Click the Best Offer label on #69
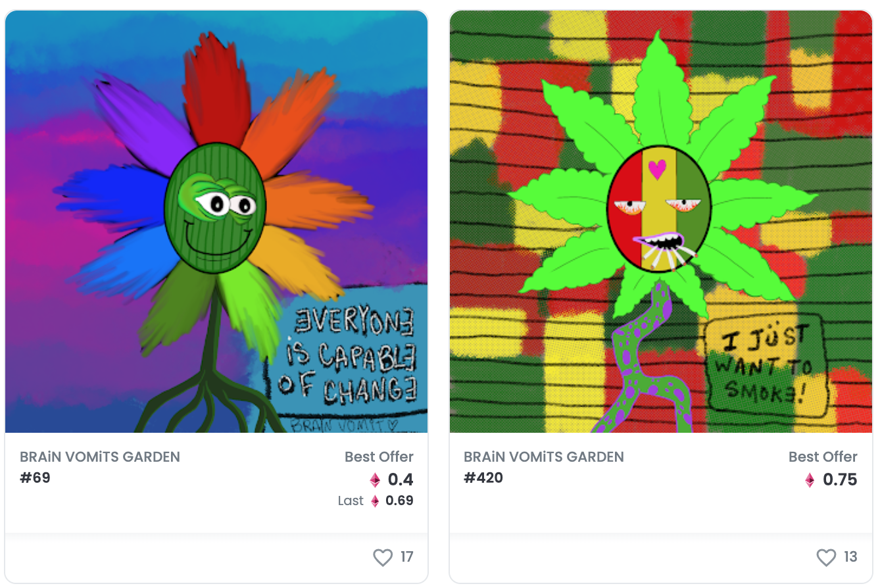Viewport: 880px width, 588px height. tap(379, 457)
